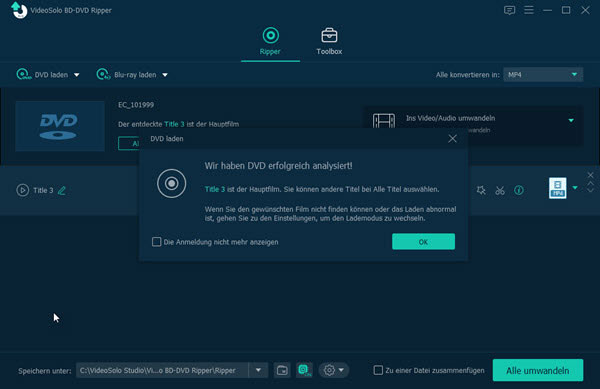This screenshot has height=389, width=600.
Task: Open the MP4 output format dropdown
Action: click(543, 75)
